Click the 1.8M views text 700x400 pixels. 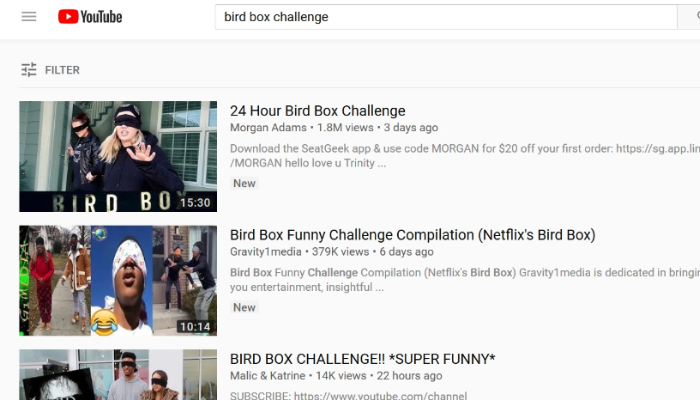point(345,128)
